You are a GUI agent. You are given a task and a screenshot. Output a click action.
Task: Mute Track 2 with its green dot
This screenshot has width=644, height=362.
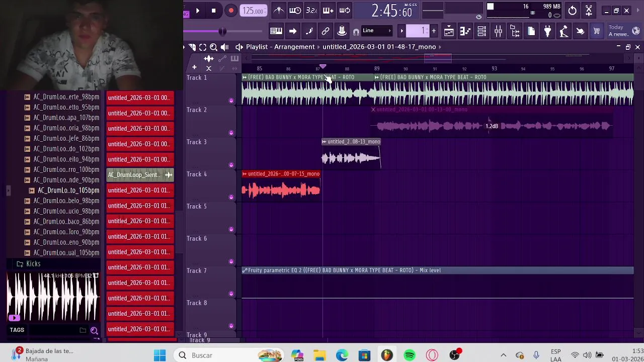231,133
